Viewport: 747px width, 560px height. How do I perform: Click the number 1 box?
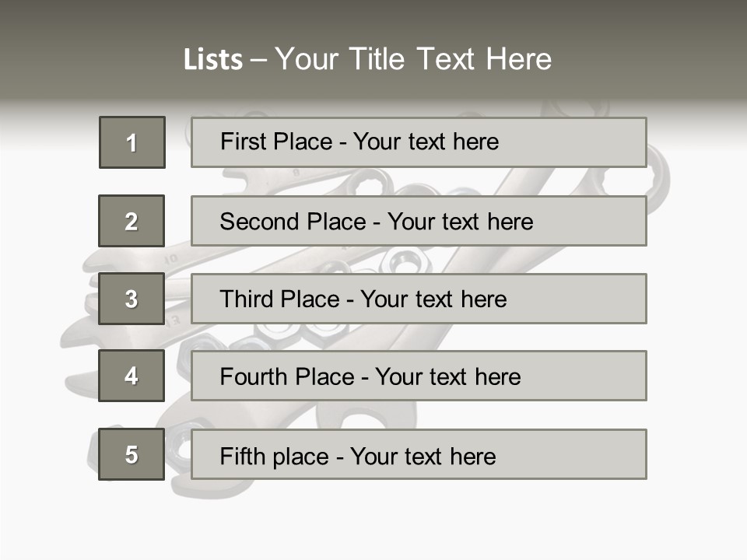coord(132,142)
